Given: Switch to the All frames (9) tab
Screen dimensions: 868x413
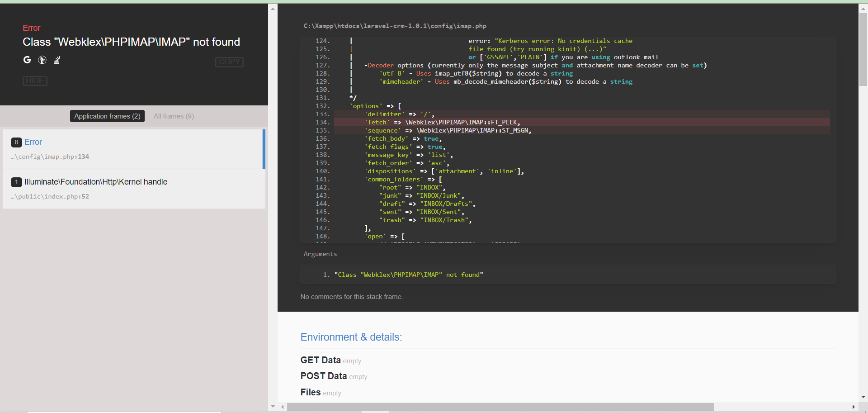Looking at the screenshot, I should (174, 116).
